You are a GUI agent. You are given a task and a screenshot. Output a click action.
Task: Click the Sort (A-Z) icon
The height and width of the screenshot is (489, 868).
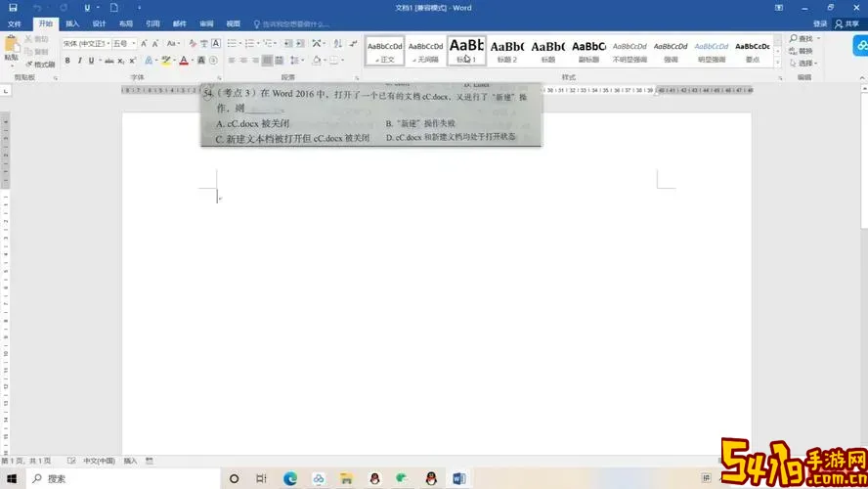337,43
